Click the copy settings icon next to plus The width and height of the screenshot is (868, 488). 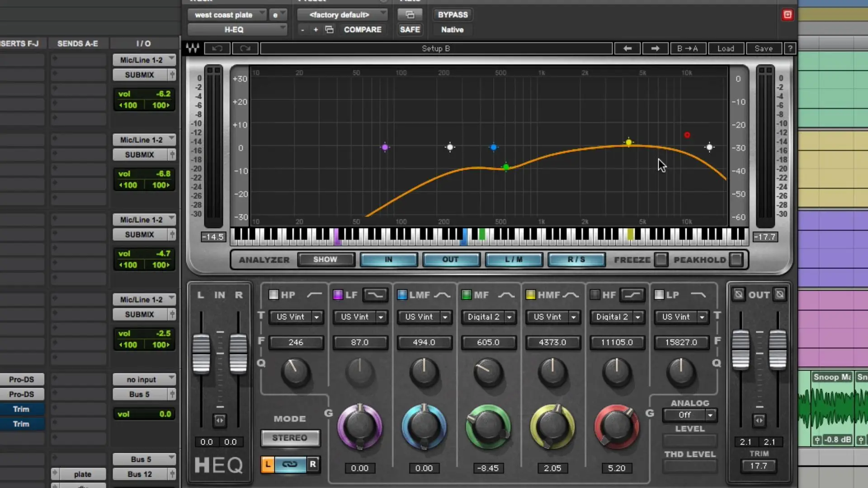pyautogui.click(x=330, y=29)
